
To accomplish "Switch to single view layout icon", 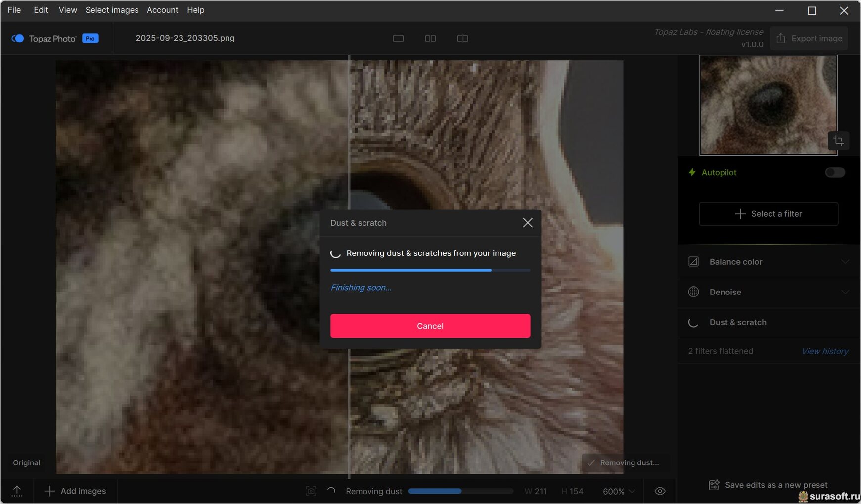I will point(398,38).
